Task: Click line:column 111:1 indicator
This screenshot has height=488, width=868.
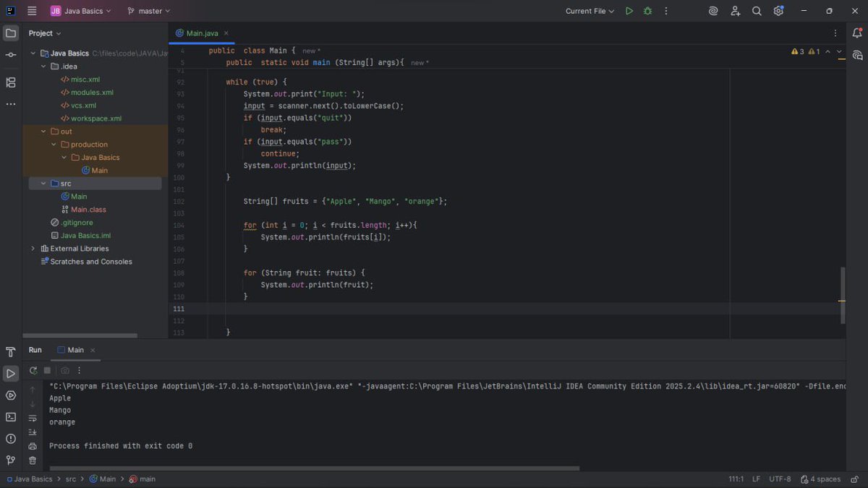Action: [x=736, y=479]
